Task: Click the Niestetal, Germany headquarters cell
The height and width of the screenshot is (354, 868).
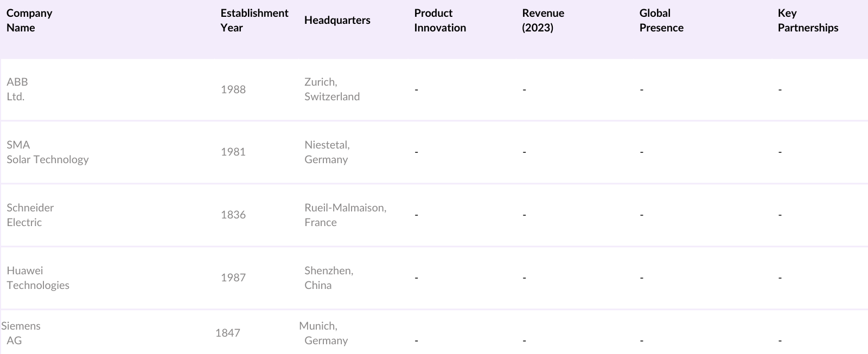Action: 327,152
